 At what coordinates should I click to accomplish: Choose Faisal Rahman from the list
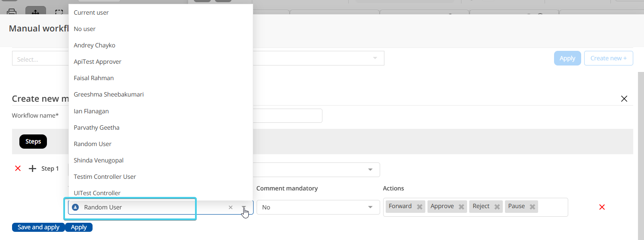tap(161, 78)
